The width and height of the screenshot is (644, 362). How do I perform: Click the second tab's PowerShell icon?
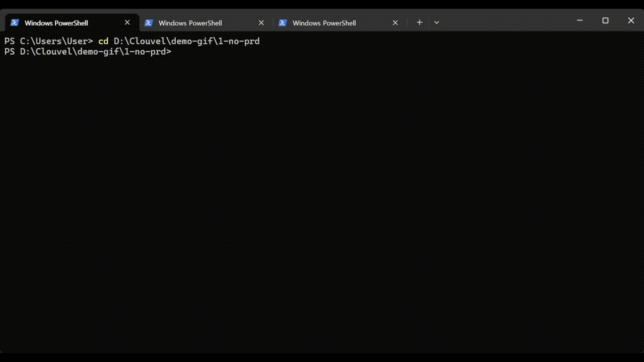[x=149, y=23]
